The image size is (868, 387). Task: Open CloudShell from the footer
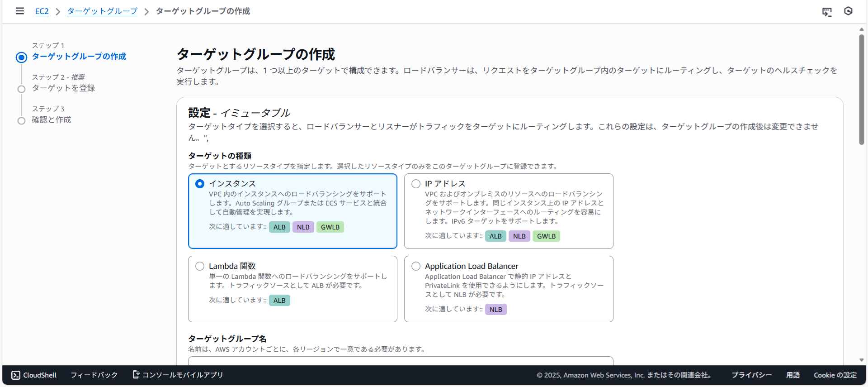click(x=34, y=375)
